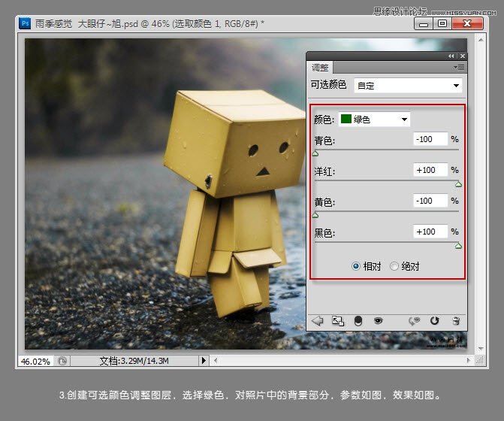Click the Danbo robot image in canvas
The height and width of the screenshot is (421, 504).
[234, 203]
